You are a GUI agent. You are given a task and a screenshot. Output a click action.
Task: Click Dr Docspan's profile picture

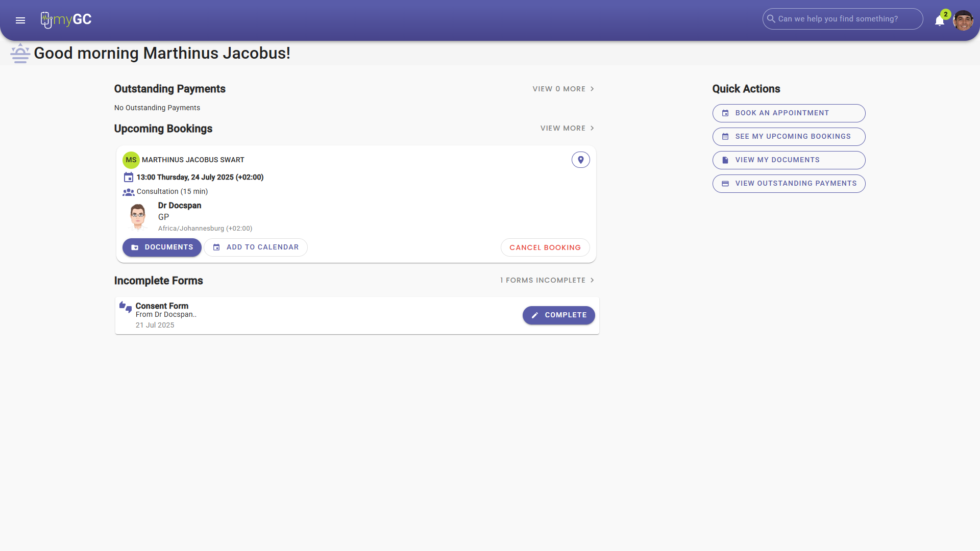coord(138,216)
